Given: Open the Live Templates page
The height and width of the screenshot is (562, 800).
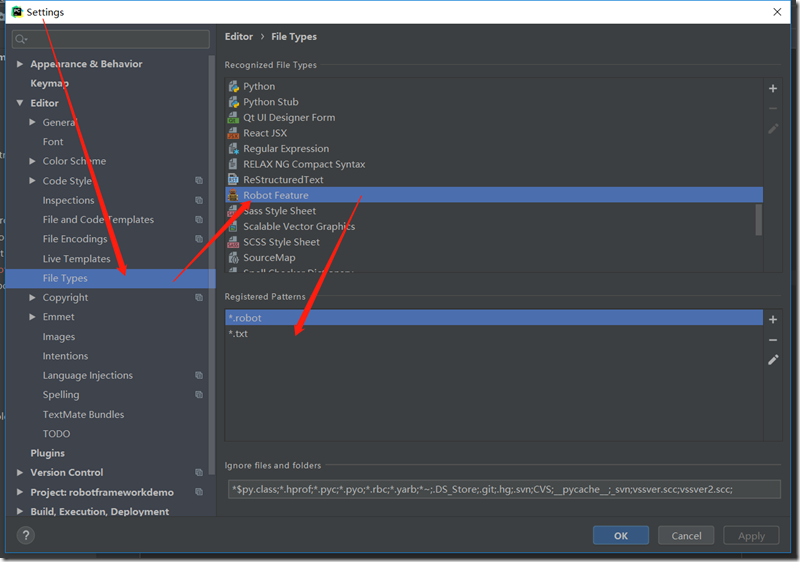Looking at the screenshot, I should click(x=77, y=259).
